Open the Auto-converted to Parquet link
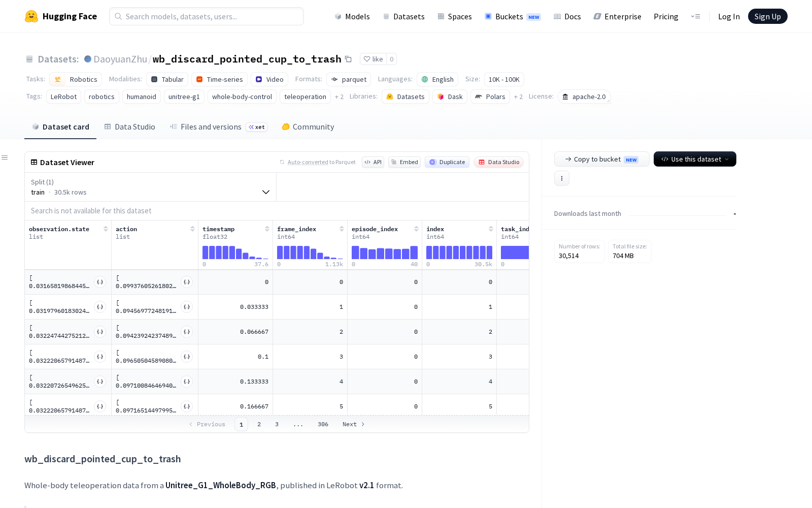 pos(308,162)
